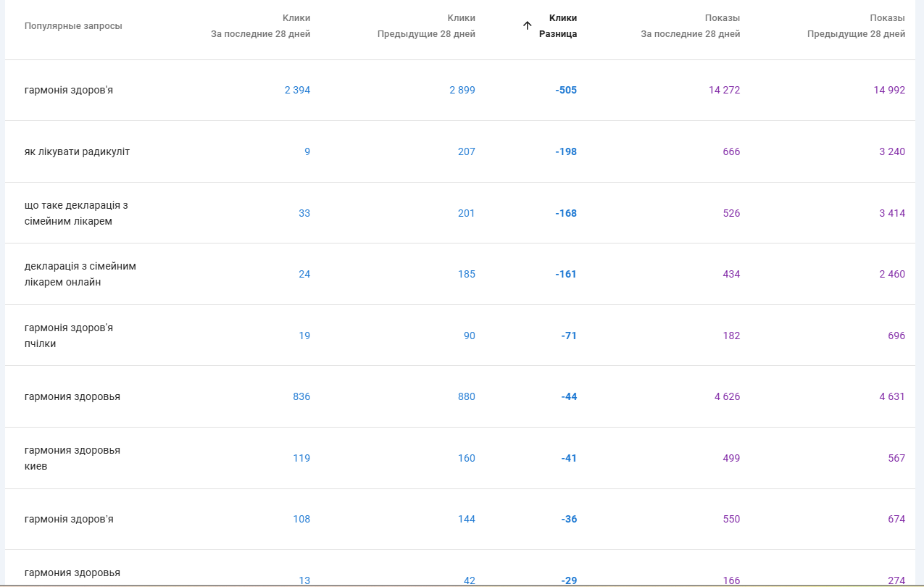Click the Популярные запросы column header
924x587 pixels.
click(x=73, y=26)
